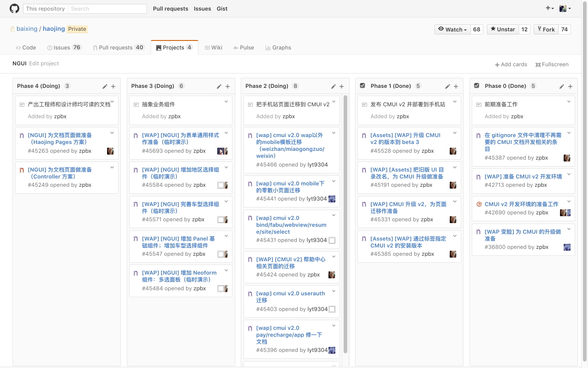The height and width of the screenshot is (368, 588).
Task: Open the baixing owner link
Action: [x=27, y=29]
